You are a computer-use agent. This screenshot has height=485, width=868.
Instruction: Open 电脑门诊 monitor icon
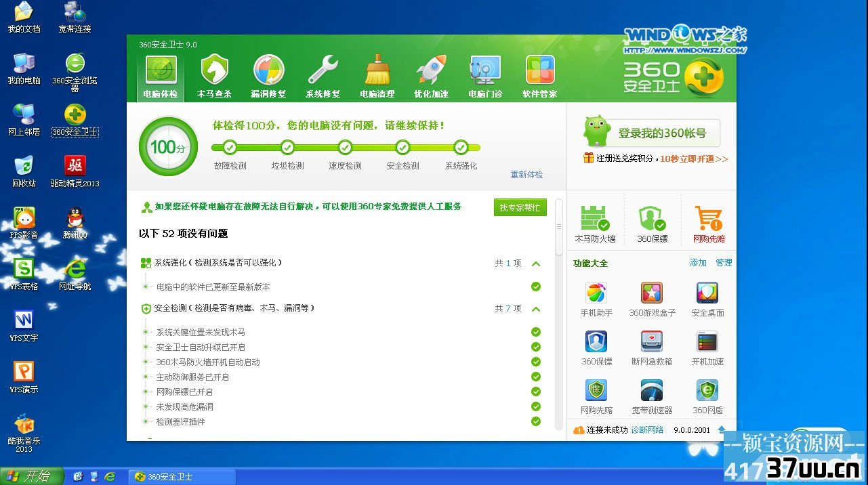[486, 77]
